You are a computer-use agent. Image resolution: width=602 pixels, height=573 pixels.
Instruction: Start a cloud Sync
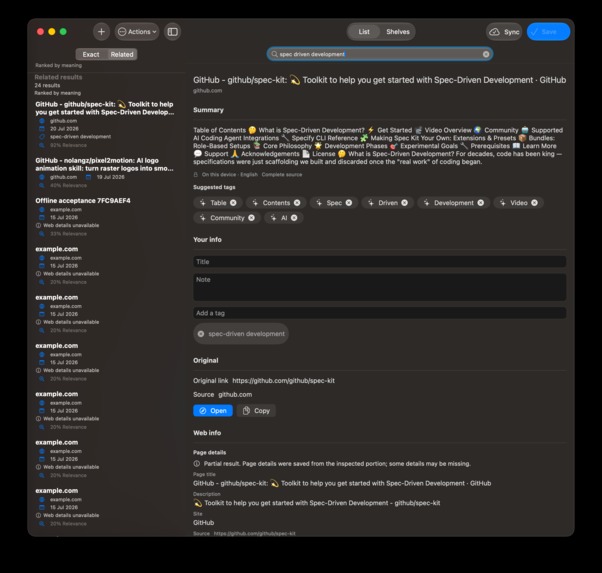point(504,32)
